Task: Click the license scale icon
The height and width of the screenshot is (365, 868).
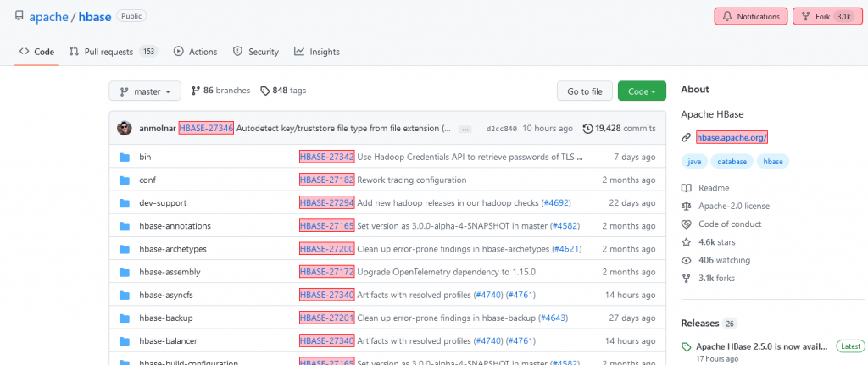Action: coord(687,206)
